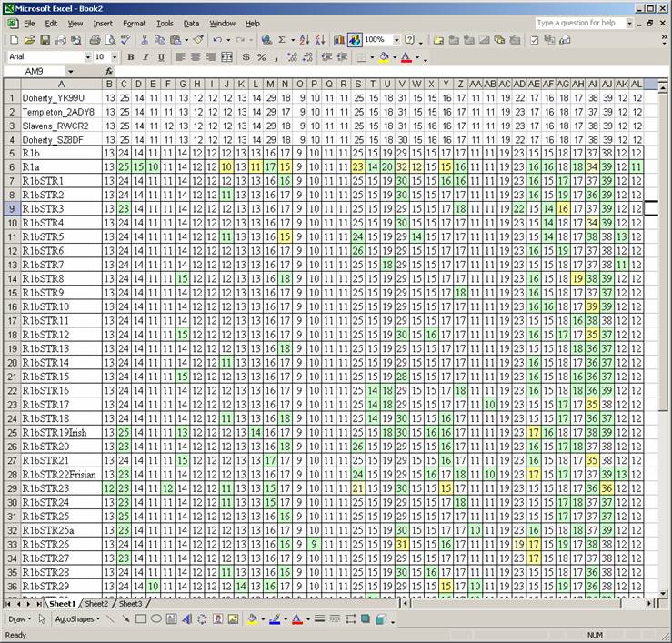672x643 pixels.
Task: Click the AutoSum sigma icon
Action: (282, 40)
